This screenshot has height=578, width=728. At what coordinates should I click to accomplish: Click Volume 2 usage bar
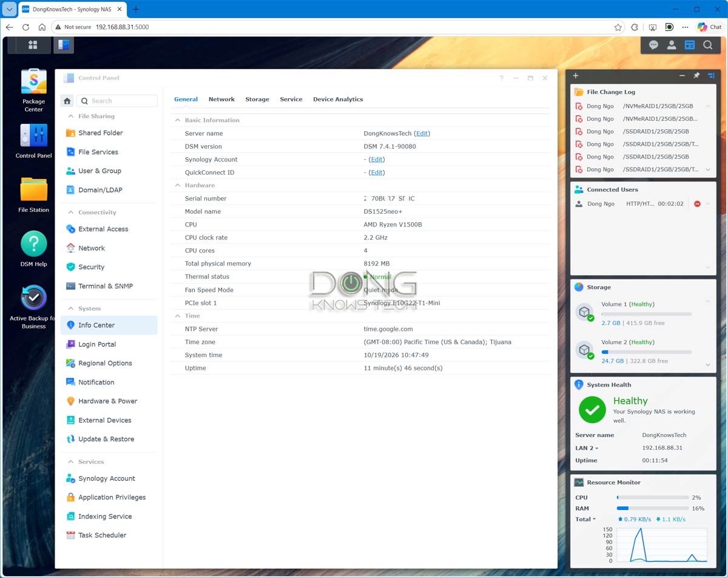coord(646,352)
